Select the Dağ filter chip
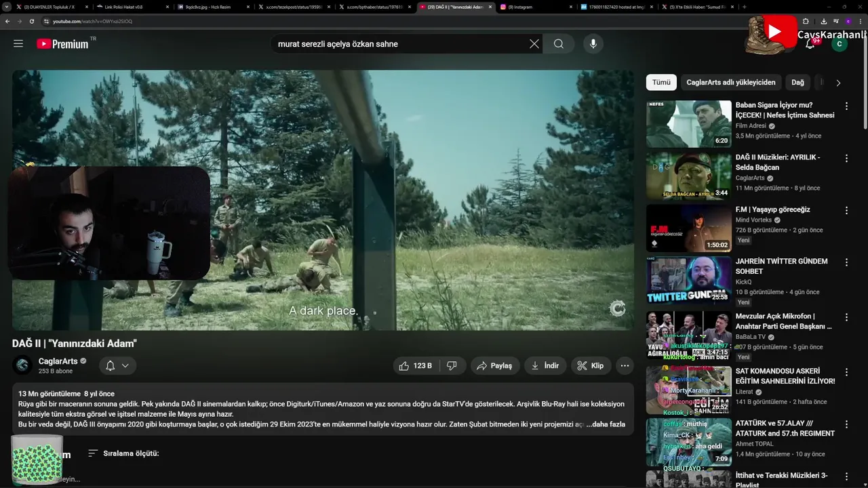Viewport: 868px width, 488px height. click(797, 82)
